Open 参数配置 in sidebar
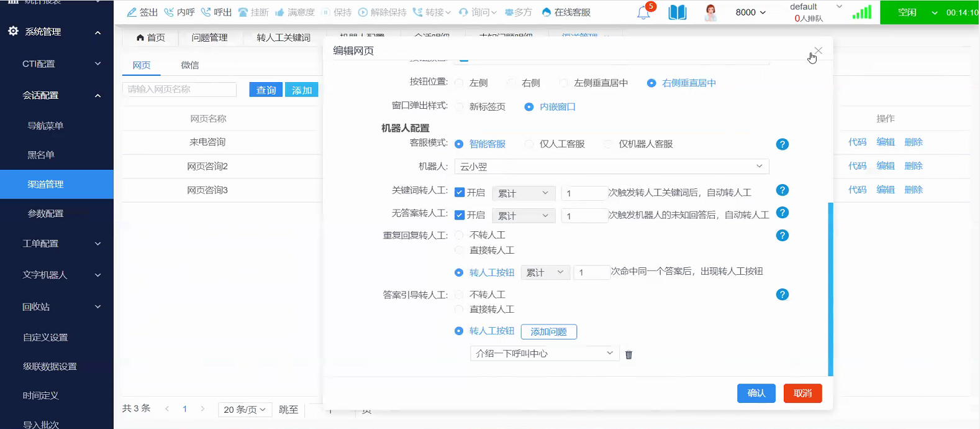The height and width of the screenshot is (429, 980). [x=45, y=213]
